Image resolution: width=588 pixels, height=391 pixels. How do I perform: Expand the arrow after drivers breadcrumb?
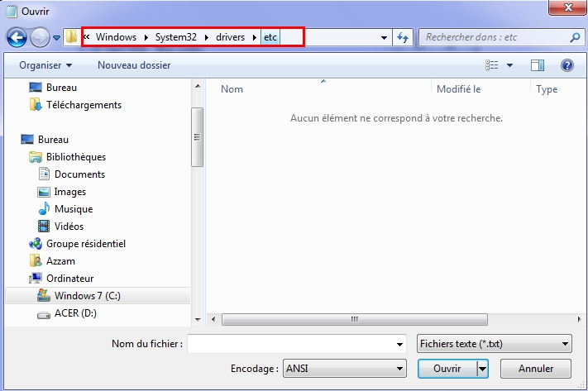click(x=255, y=37)
